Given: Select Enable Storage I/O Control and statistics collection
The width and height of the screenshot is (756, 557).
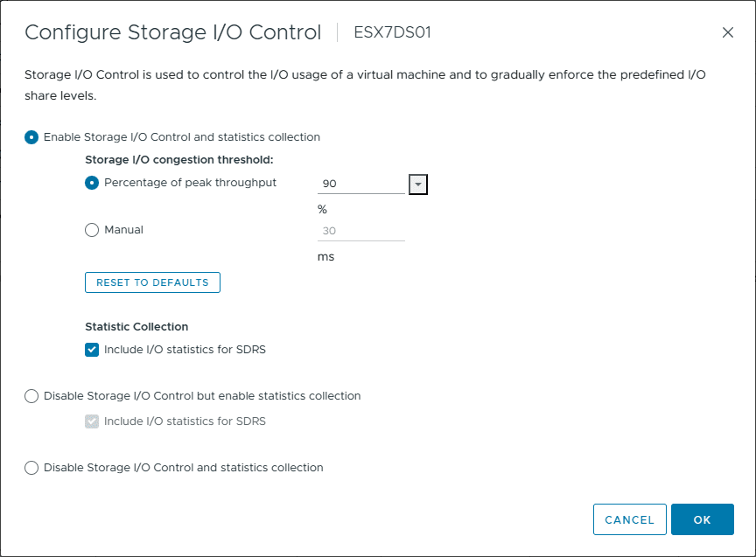Looking at the screenshot, I should tap(31, 137).
